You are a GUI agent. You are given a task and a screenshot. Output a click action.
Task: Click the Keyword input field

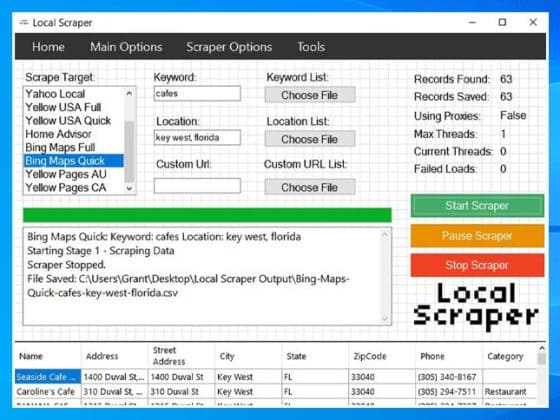click(x=197, y=94)
